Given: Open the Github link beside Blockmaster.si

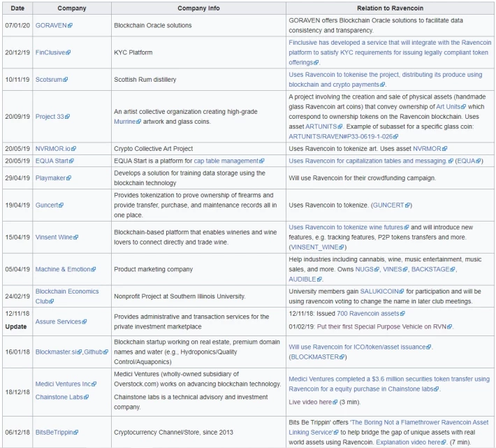Looking at the screenshot, I should tap(96, 352).
